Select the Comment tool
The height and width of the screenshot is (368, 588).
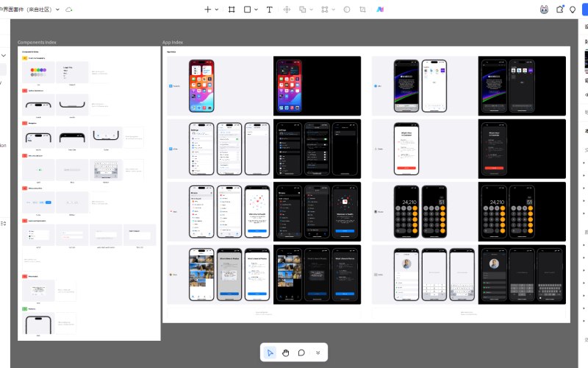tap(301, 353)
